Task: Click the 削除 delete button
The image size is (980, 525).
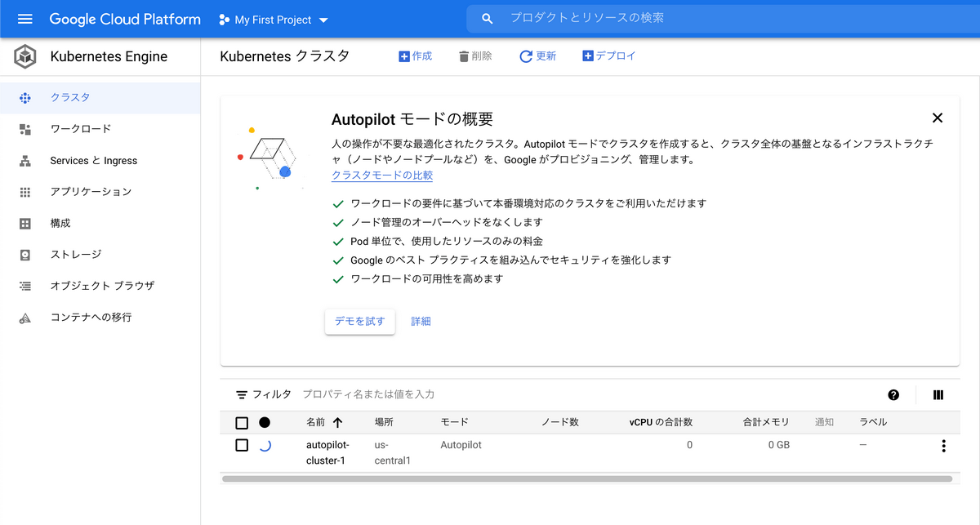Action: 475,56
